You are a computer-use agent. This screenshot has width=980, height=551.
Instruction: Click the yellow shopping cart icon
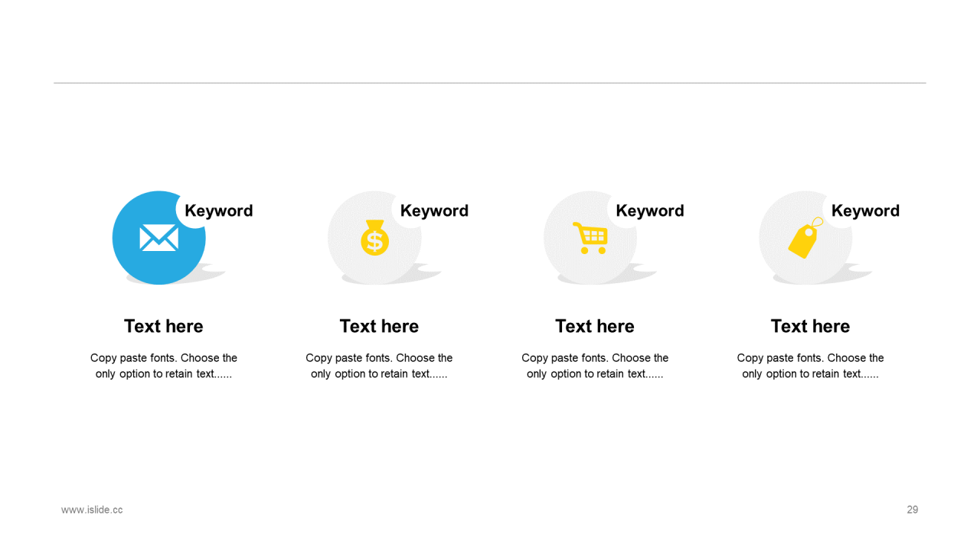[590, 238]
